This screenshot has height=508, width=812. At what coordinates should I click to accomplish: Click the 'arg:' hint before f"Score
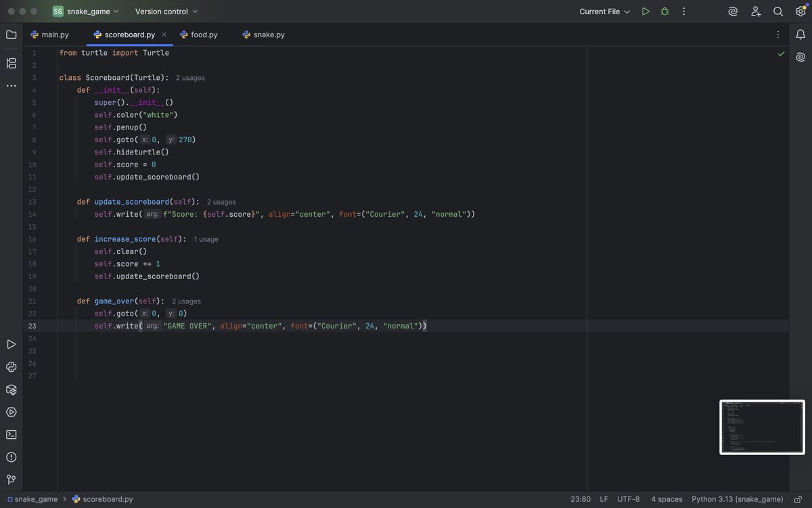(153, 214)
